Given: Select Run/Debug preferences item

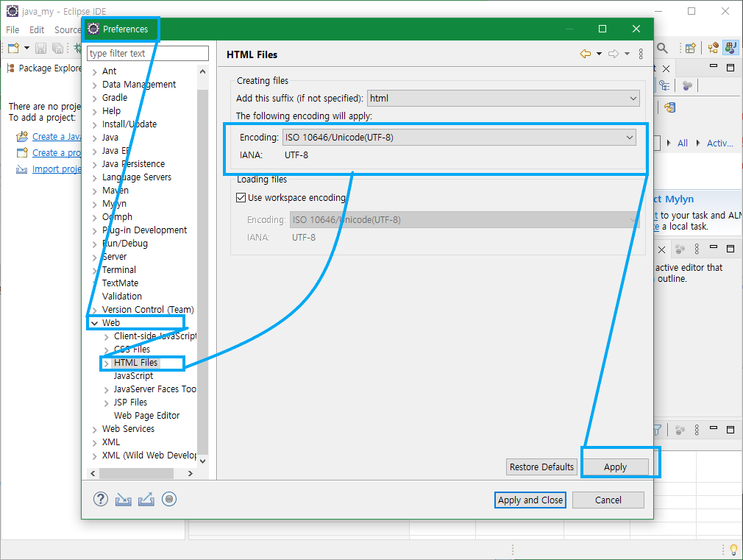Looking at the screenshot, I should coord(124,244).
